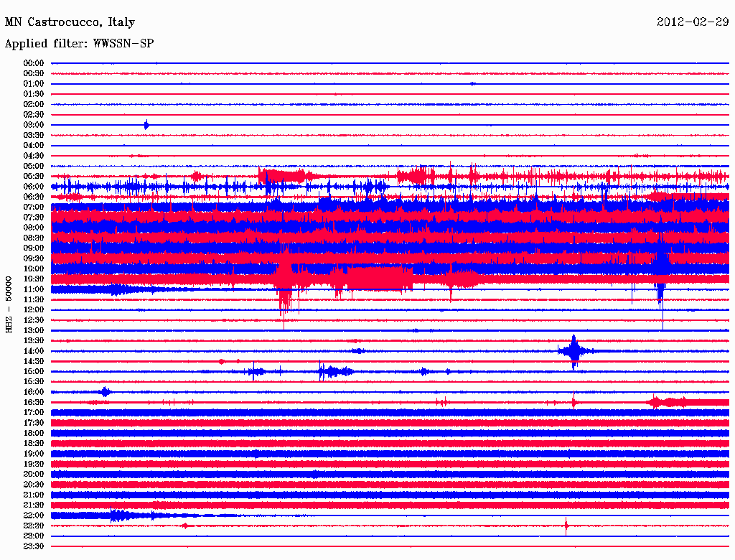This screenshot has height=560, width=735.
Task: Click the 04:00 time label
Action: pyautogui.click(x=34, y=146)
